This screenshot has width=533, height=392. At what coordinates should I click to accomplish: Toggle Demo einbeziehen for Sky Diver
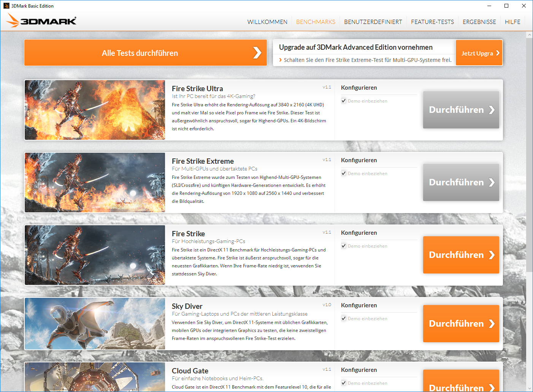click(x=344, y=319)
